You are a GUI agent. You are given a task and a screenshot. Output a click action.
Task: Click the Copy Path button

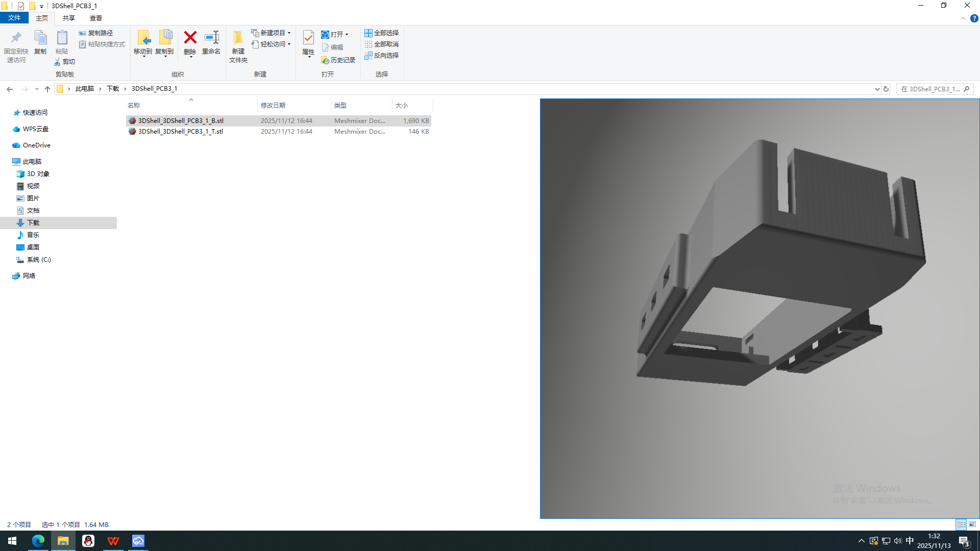click(95, 33)
